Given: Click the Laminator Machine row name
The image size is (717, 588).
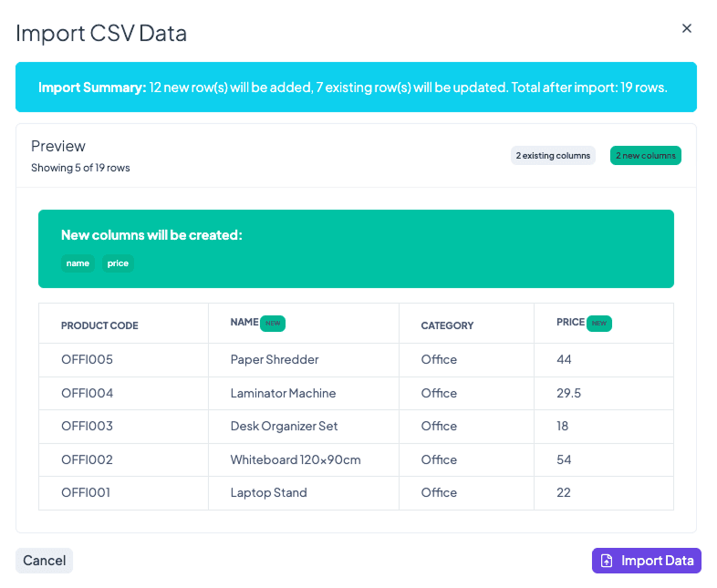Looking at the screenshot, I should click(283, 394).
